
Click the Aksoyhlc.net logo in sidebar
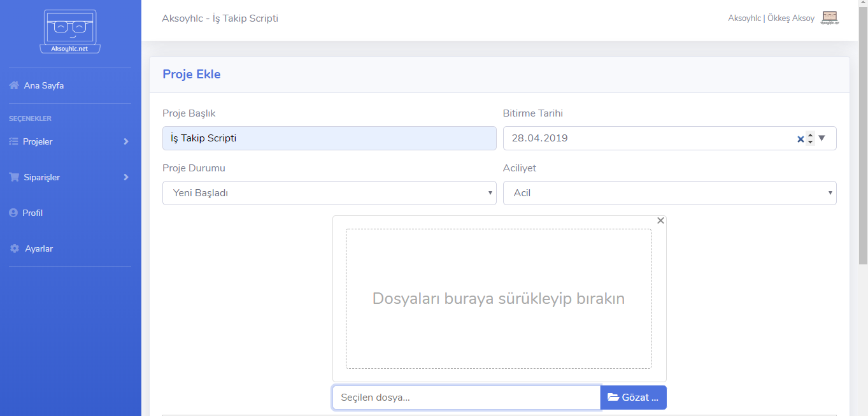[x=70, y=32]
